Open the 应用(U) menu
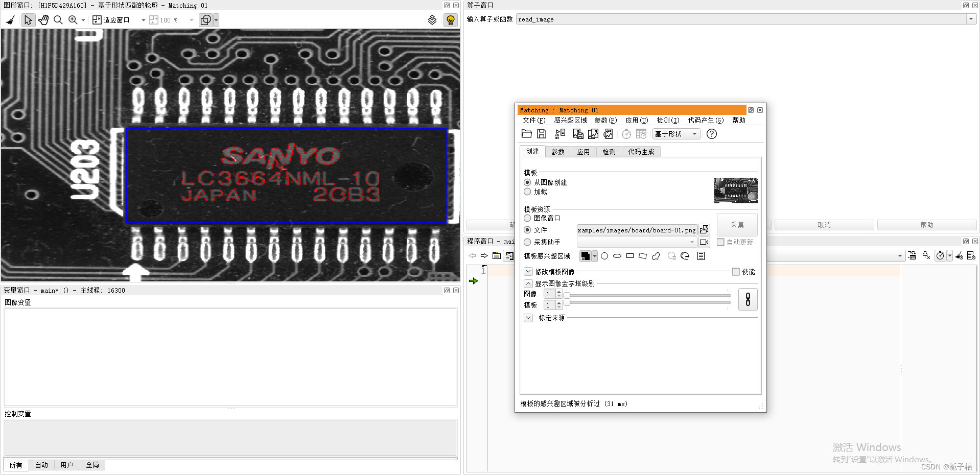Screen dimensions: 980x475 pos(637,120)
